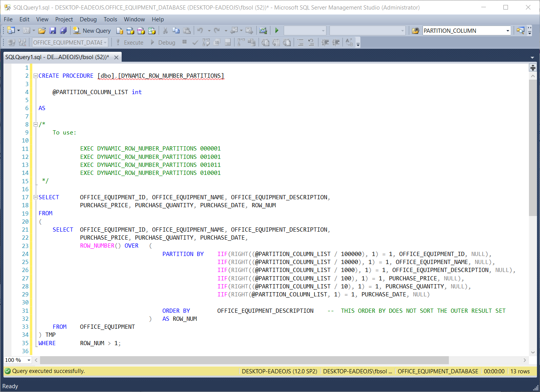Screen dimensions: 540x392
Task: Save the query with the Save icon
Action: click(53, 31)
